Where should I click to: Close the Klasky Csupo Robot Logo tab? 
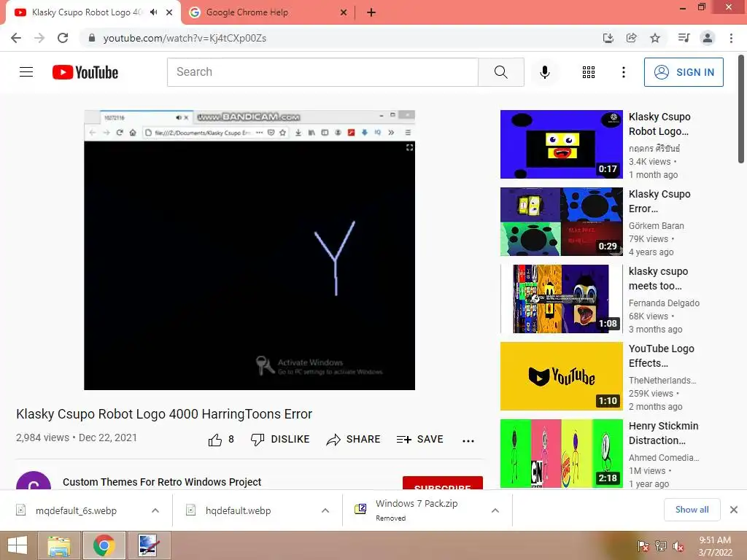tap(169, 12)
